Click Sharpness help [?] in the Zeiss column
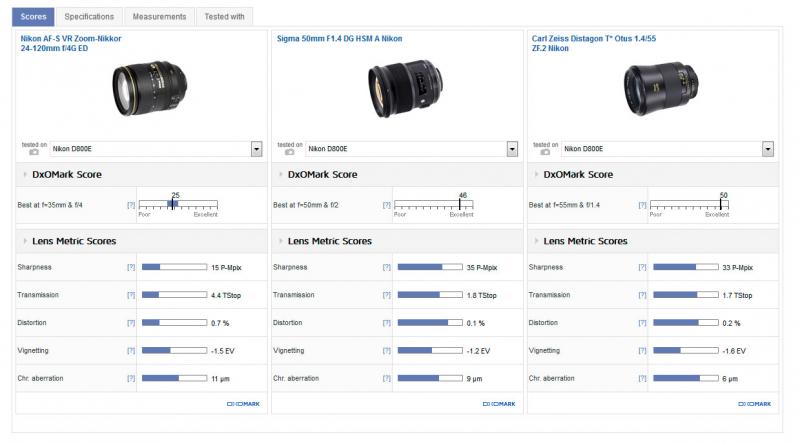Screen dimensions: 800x444 [x=642, y=267]
